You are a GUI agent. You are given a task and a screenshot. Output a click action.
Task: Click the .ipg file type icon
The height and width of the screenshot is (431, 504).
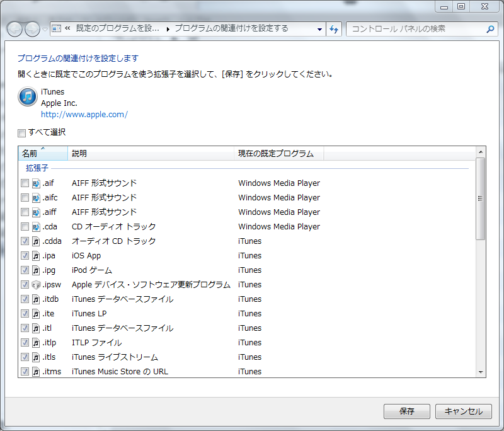click(x=36, y=270)
